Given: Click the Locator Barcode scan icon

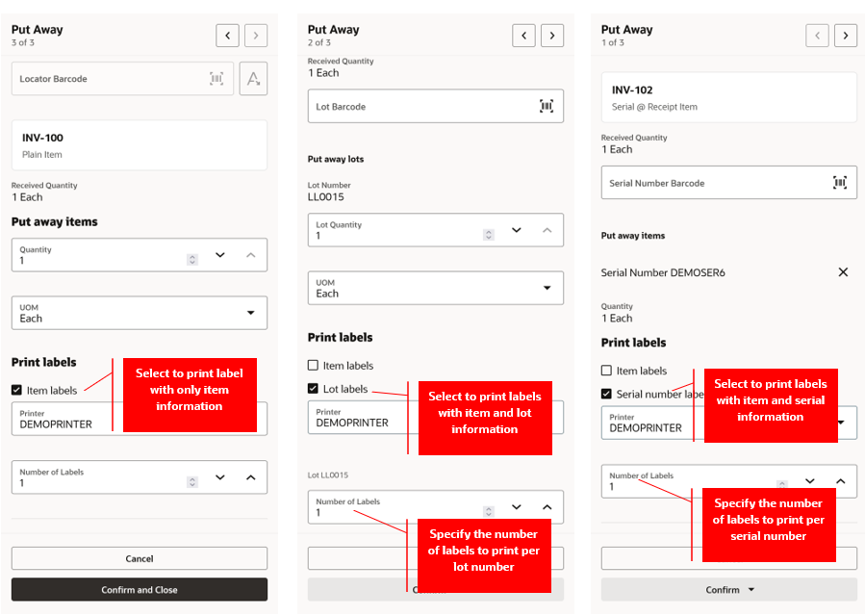Looking at the screenshot, I should pyautogui.click(x=216, y=79).
